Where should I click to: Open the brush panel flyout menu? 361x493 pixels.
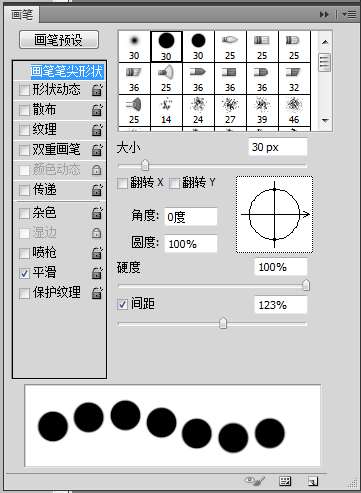pyautogui.click(x=349, y=14)
